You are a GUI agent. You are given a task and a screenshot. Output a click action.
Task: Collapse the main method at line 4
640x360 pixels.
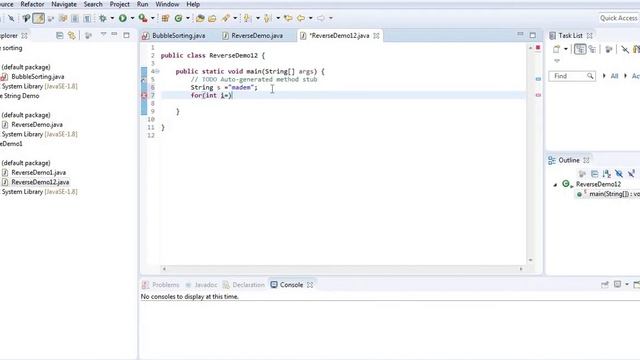coord(158,71)
